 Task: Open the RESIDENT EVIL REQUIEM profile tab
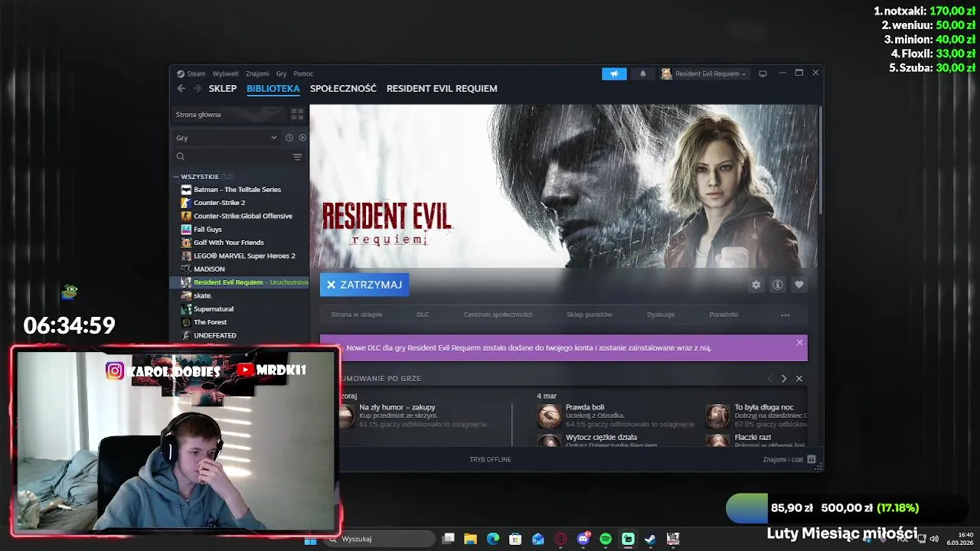[442, 89]
